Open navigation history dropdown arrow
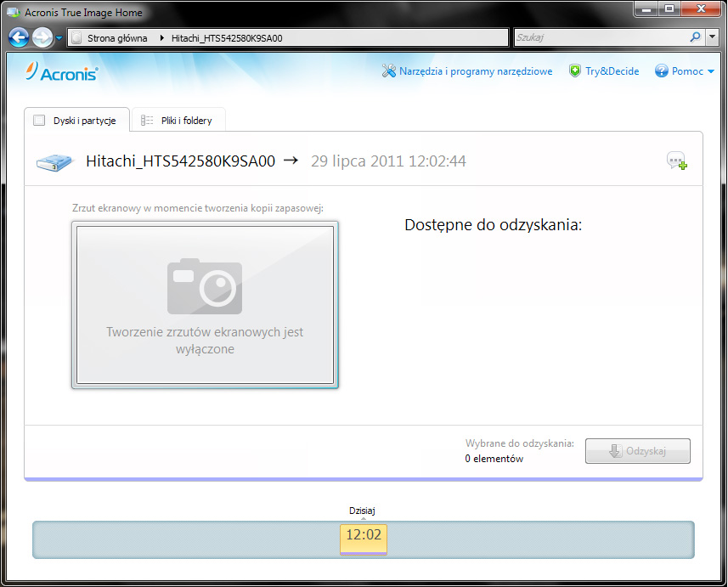 (59, 38)
